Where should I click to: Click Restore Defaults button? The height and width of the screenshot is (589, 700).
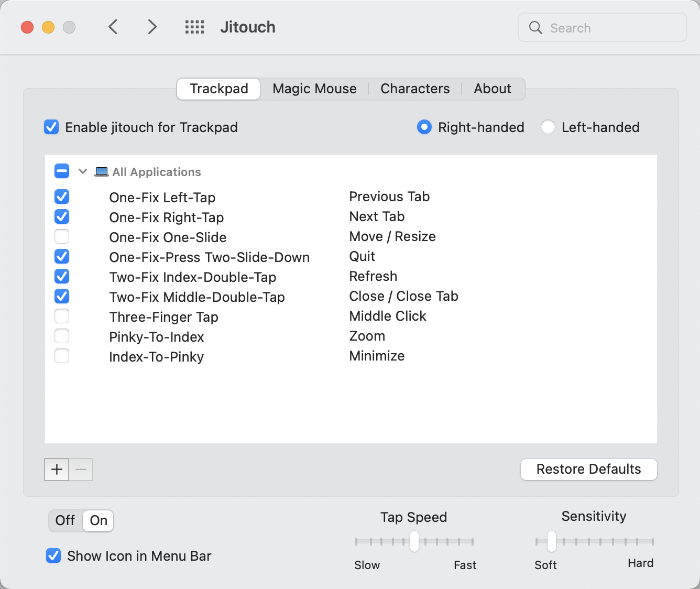589,469
